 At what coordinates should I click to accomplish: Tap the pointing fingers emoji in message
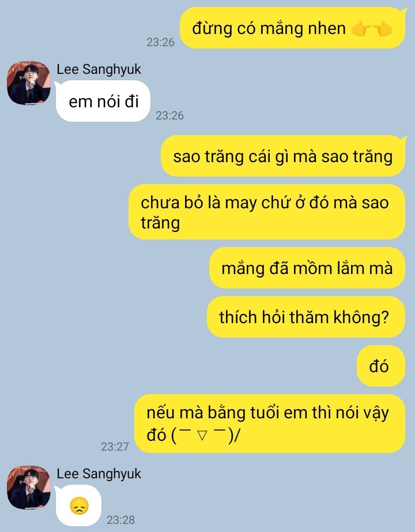coord(372,28)
